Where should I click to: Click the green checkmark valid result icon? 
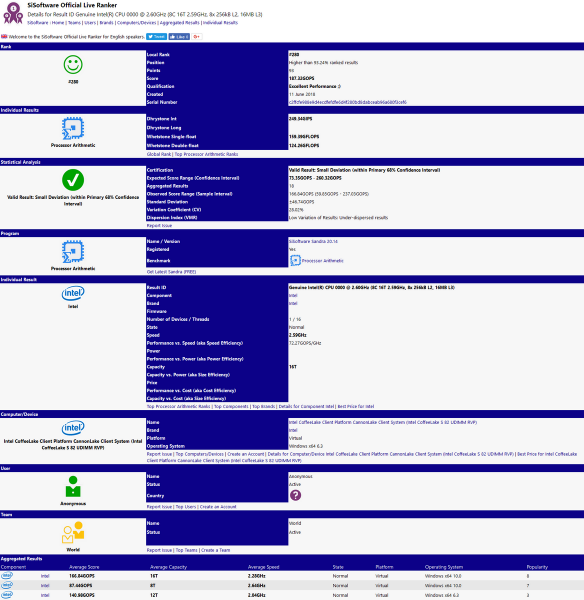73,180
